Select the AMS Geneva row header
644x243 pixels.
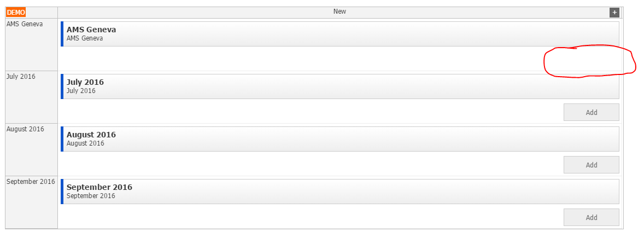(x=31, y=44)
